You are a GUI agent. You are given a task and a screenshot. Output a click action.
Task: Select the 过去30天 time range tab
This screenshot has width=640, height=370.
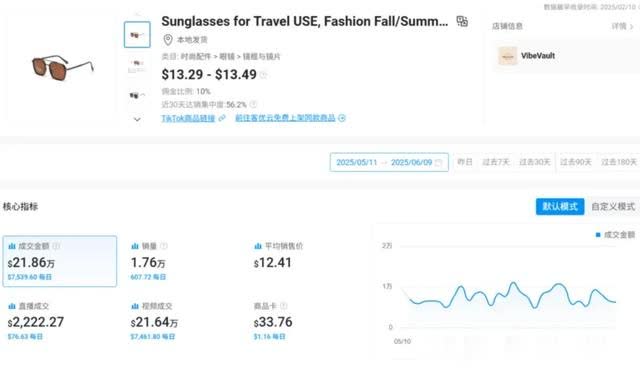point(535,162)
